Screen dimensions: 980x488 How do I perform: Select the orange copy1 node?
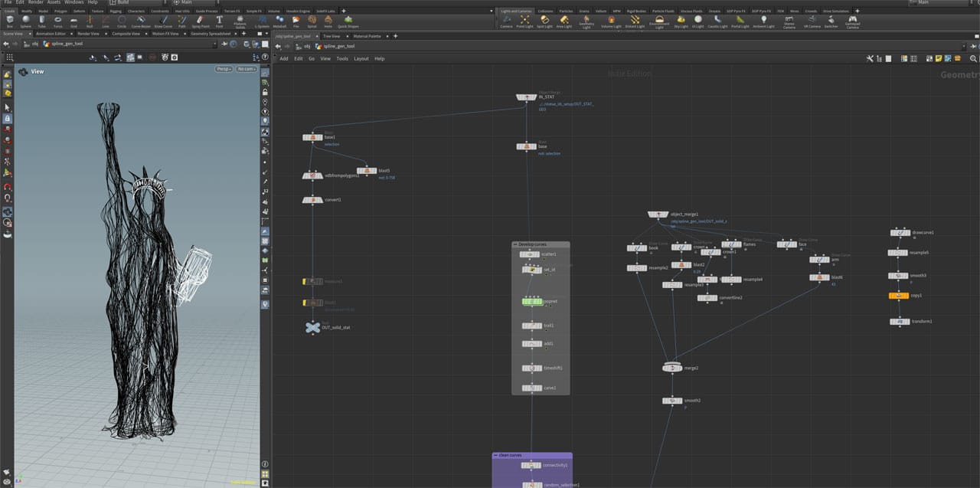coord(898,296)
